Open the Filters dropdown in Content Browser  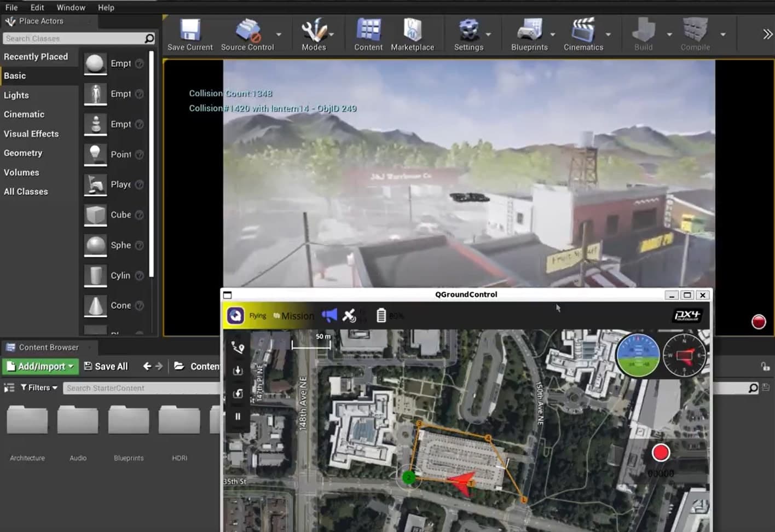tap(38, 388)
